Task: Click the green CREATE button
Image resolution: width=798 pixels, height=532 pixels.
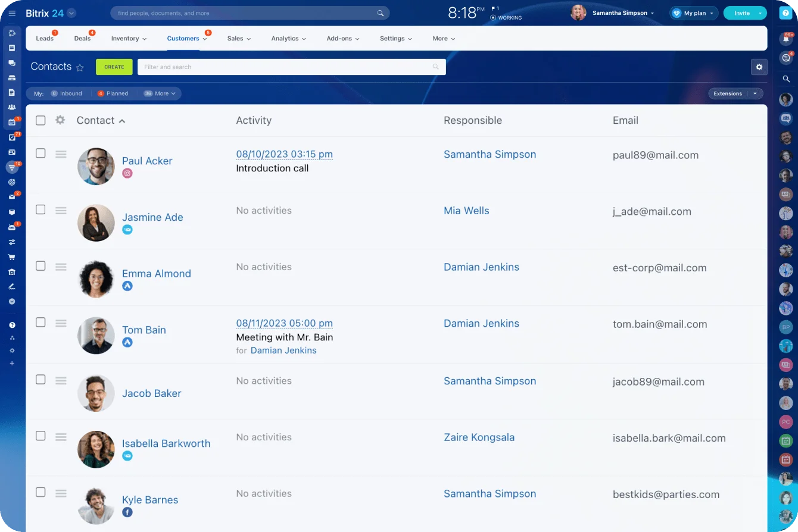Action: click(x=114, y=67)
